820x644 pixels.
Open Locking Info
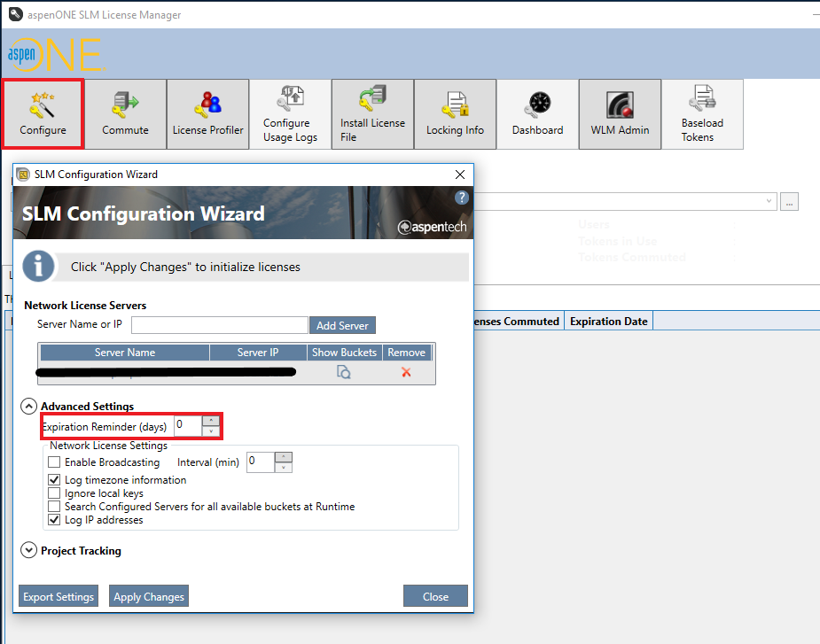455,114
